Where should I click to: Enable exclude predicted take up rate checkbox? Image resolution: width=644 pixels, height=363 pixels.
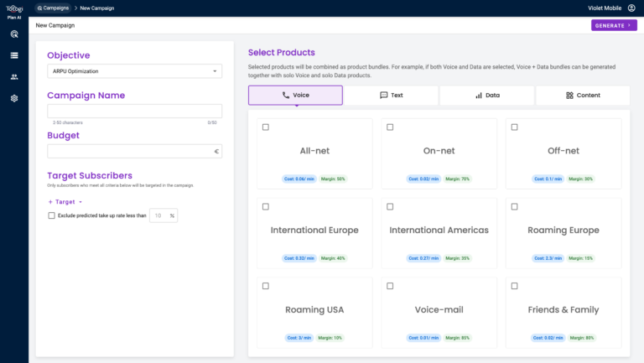click(52, 215)
